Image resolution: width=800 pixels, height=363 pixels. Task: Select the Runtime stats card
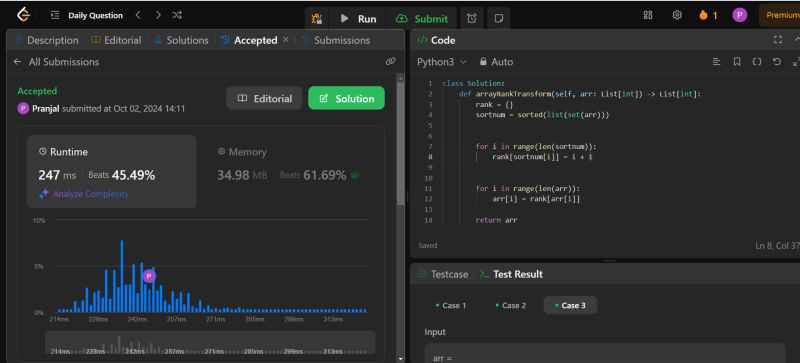[x=111, y=171]
